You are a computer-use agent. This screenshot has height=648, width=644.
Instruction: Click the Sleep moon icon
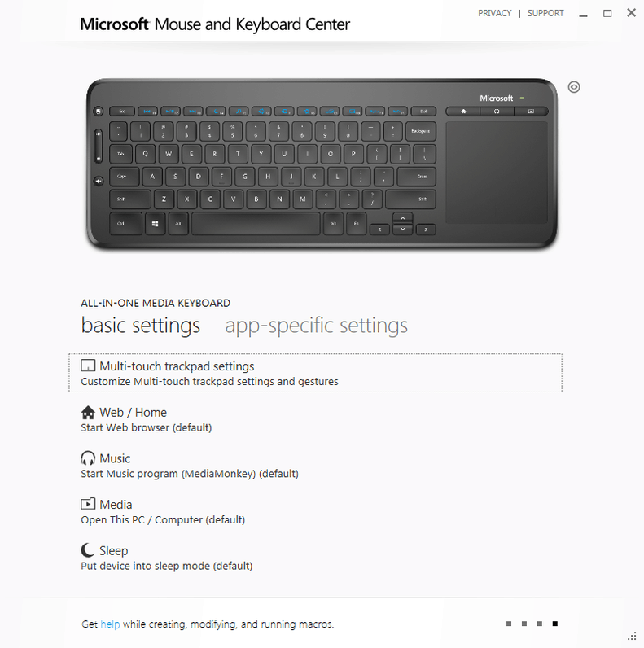[x=87, y=550]
